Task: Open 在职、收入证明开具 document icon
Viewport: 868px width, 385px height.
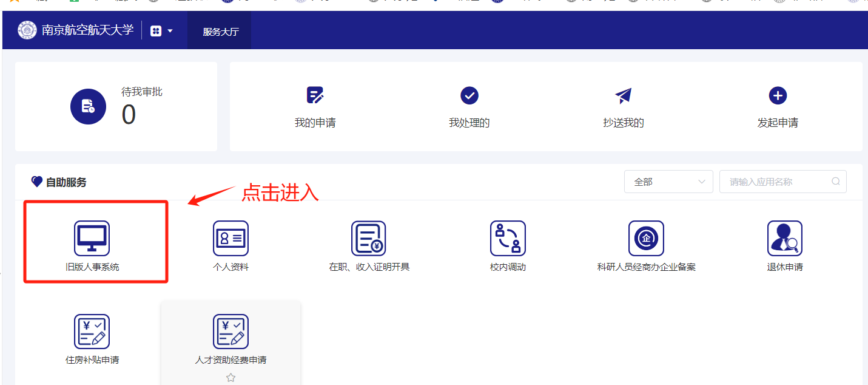Action: (369, 238)
